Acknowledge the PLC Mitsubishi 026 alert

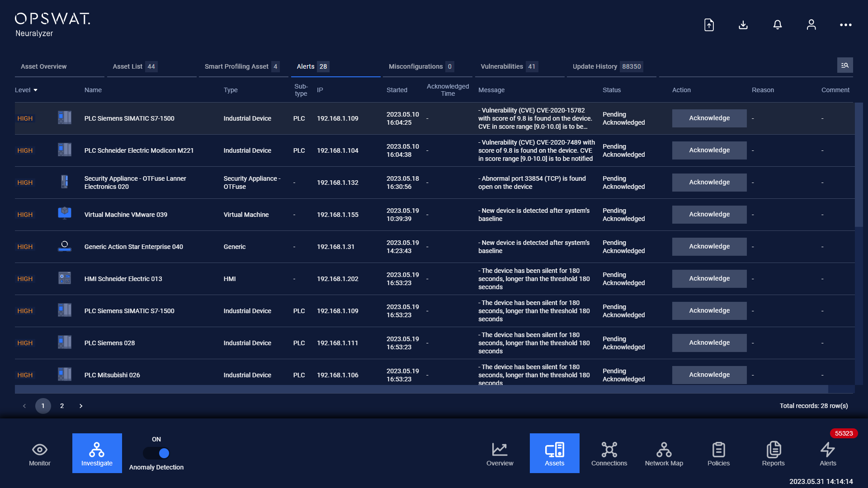point(709,375)
